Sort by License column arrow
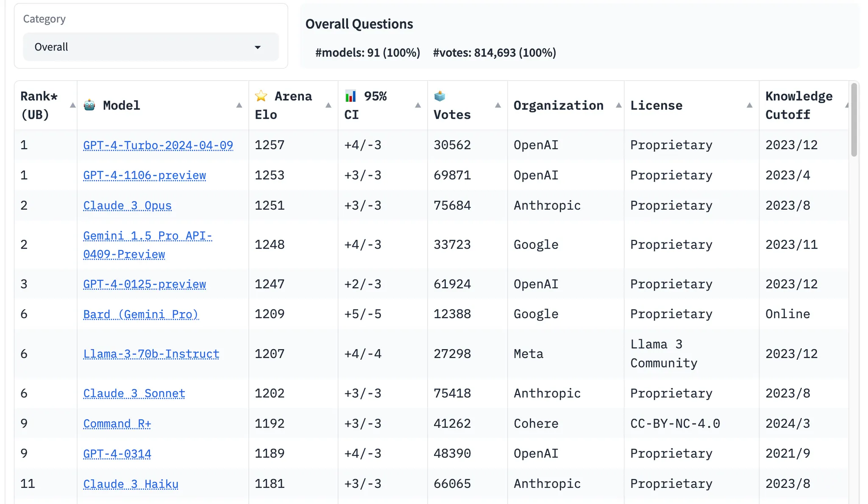 click(x=749, y=105)
